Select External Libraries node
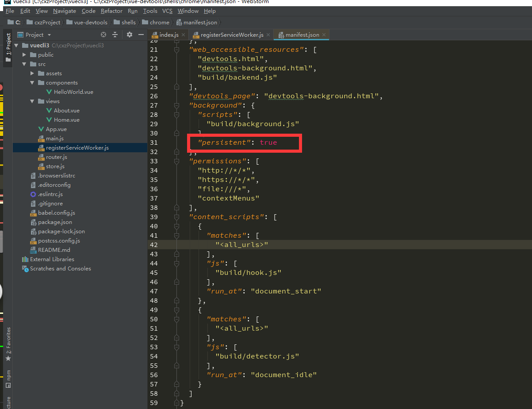 coord(52,259)
